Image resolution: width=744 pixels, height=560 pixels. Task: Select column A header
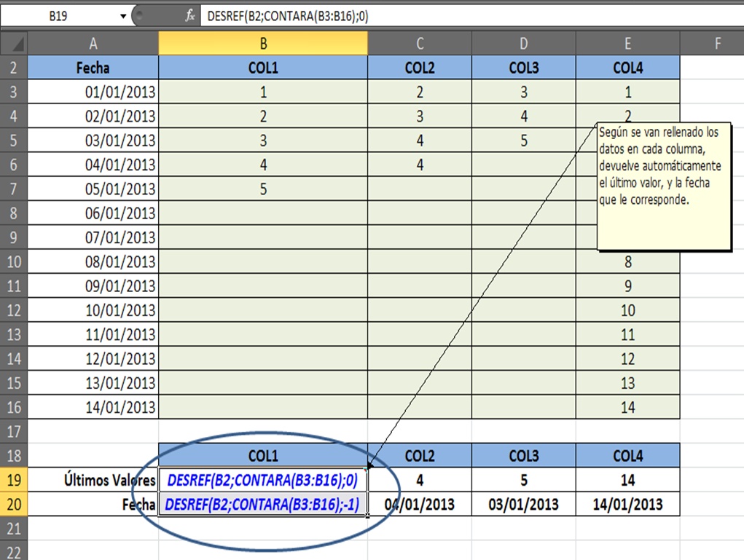(93, 44)
